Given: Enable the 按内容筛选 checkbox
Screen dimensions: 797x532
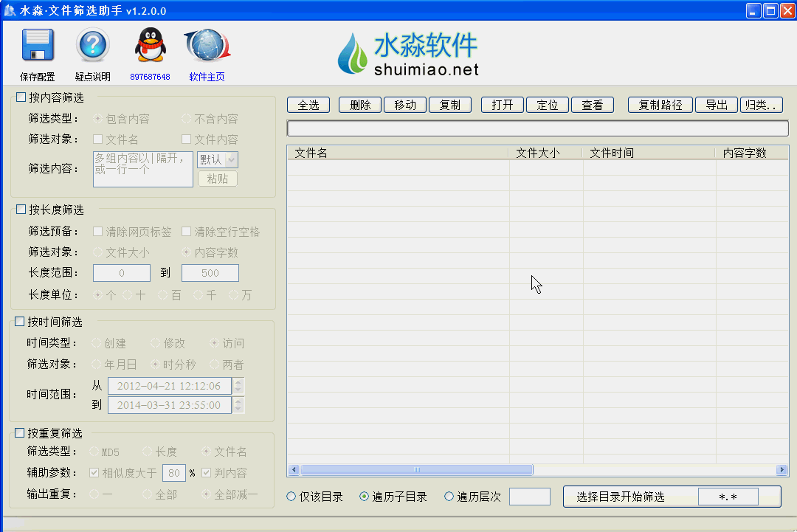Looking at the screenshot, I should [x=21, y=97].
